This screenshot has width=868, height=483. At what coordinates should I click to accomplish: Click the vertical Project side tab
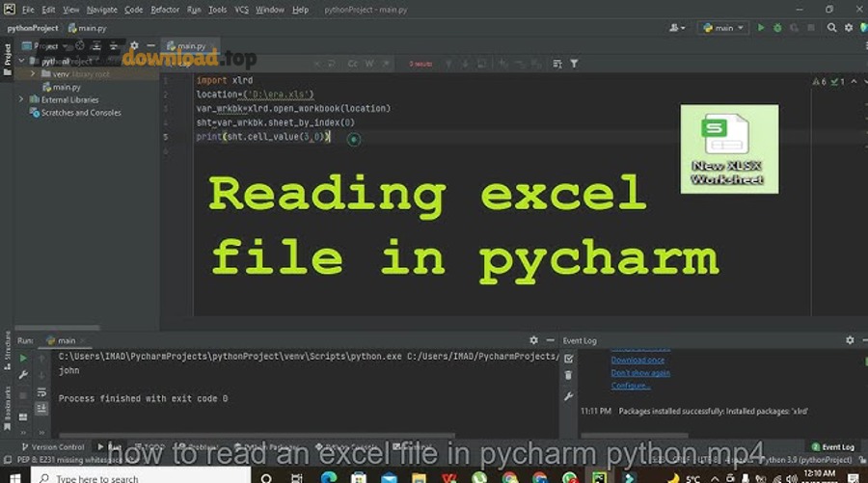pyautogui.click(x=7, y=60)
